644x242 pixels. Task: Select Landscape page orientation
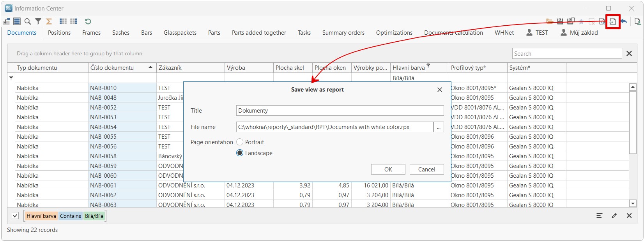coord(240,153)
